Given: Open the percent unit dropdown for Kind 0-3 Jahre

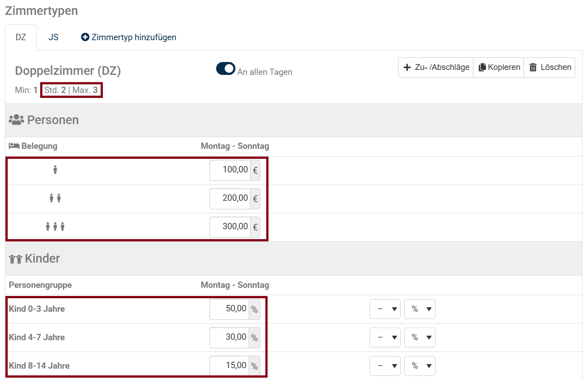Looking at the screenshot, I should pos(420,309).
